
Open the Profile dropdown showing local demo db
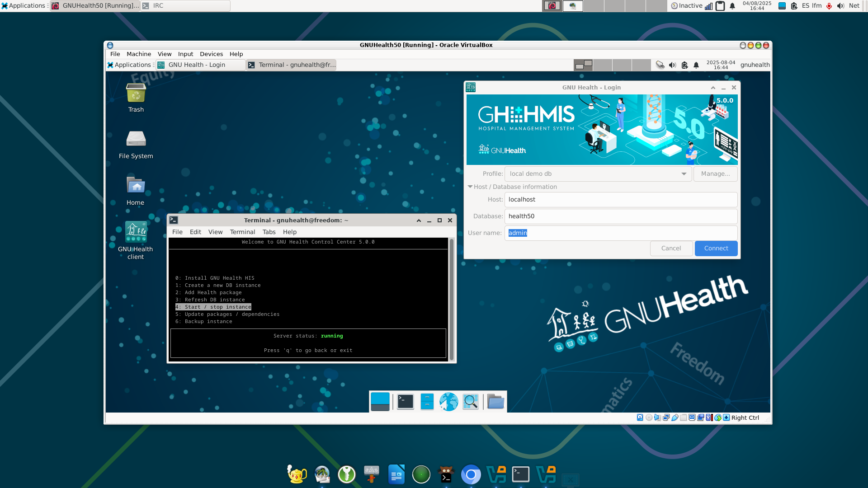(598, 174)
